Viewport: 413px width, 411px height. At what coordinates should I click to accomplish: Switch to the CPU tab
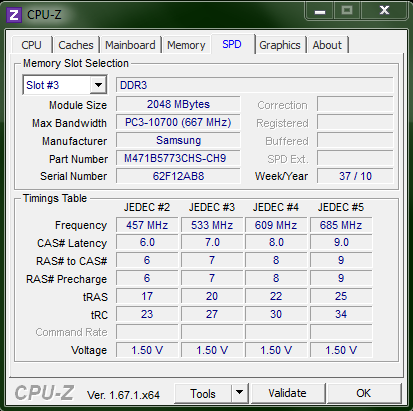32,45
